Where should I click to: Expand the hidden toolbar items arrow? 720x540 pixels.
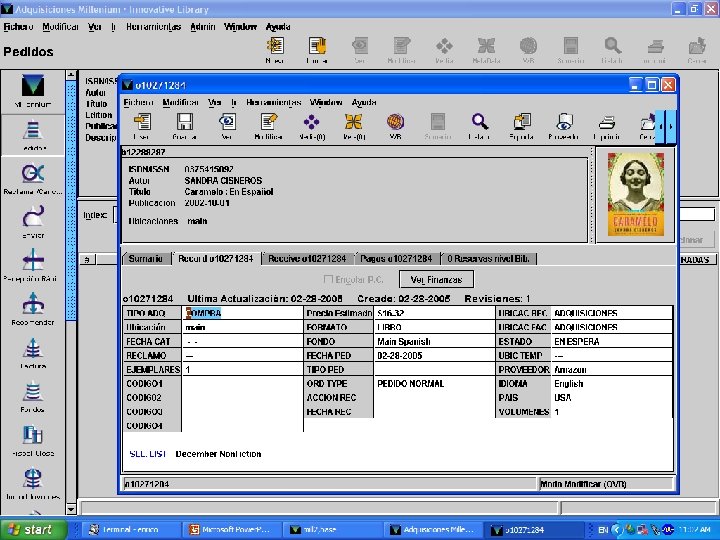pyautogui.click(x=669, y=127)
